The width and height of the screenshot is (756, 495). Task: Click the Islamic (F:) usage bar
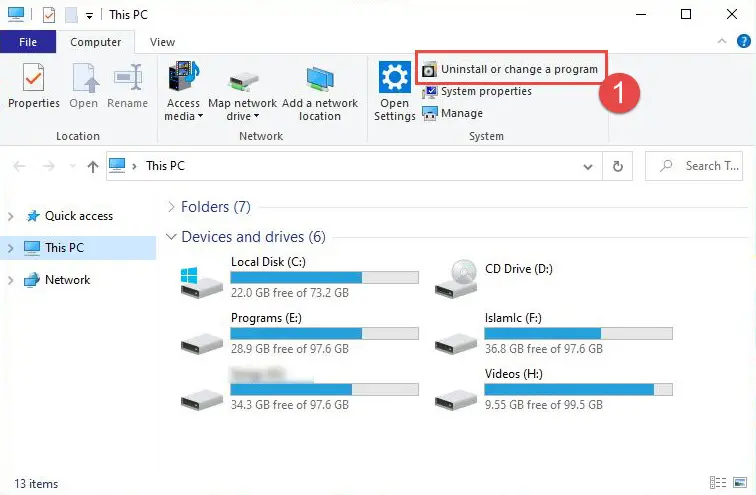pos(579,334)
